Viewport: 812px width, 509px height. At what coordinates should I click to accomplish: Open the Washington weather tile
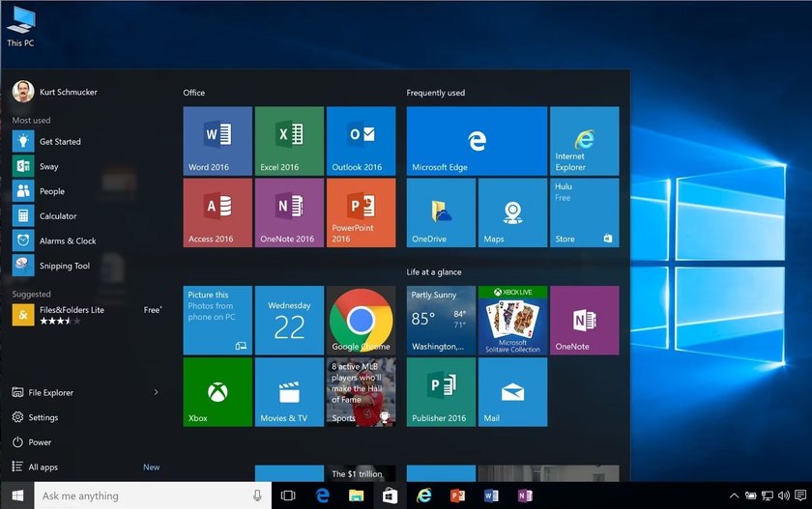point(441,321)
